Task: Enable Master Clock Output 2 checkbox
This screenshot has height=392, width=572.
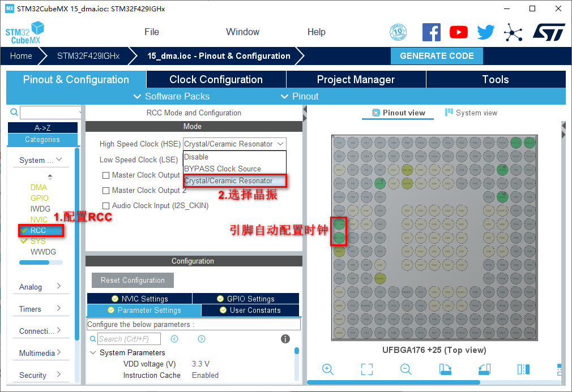Action: (x=106, y=191)
